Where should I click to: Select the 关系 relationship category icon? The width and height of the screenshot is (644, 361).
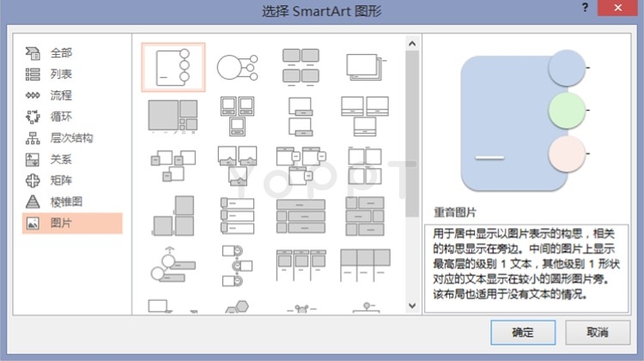[x=33, y=159]
